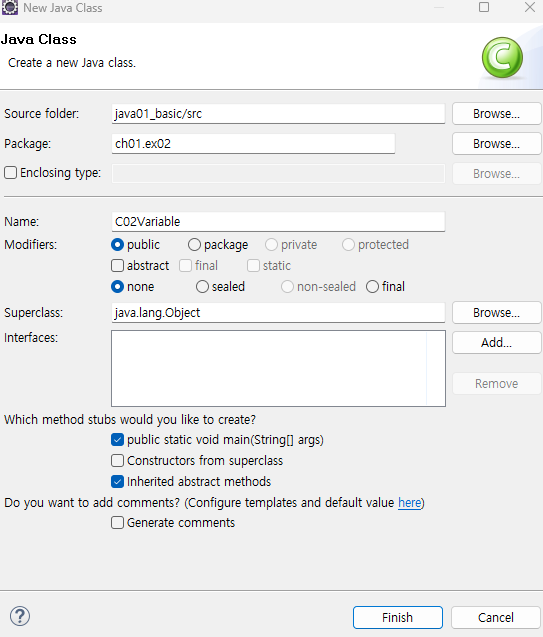
Task: Add an interface with Add button
Action: coord(496,343)
